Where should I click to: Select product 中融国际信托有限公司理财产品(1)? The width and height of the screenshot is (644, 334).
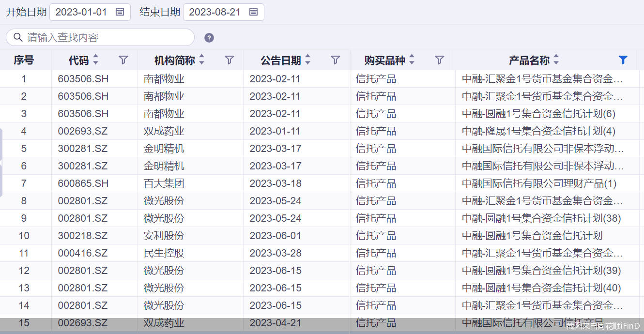(539, 183)
